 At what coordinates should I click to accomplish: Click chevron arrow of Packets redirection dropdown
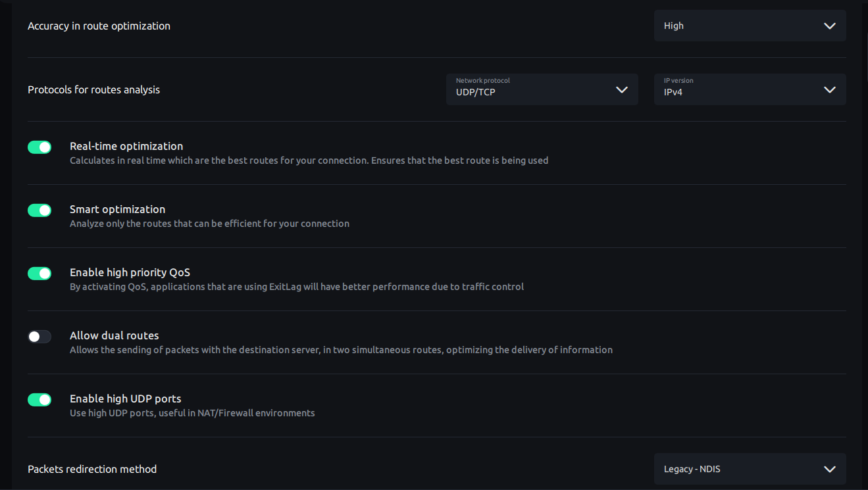click(829, 470)
